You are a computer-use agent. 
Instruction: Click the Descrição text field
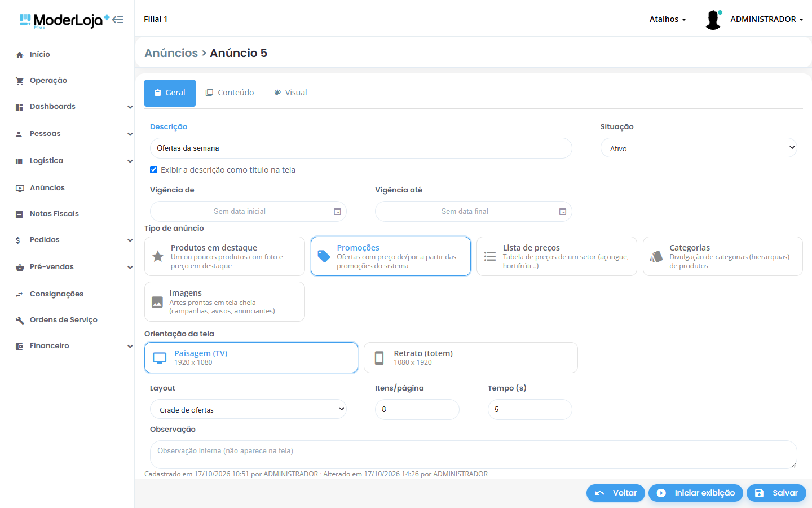361,148
